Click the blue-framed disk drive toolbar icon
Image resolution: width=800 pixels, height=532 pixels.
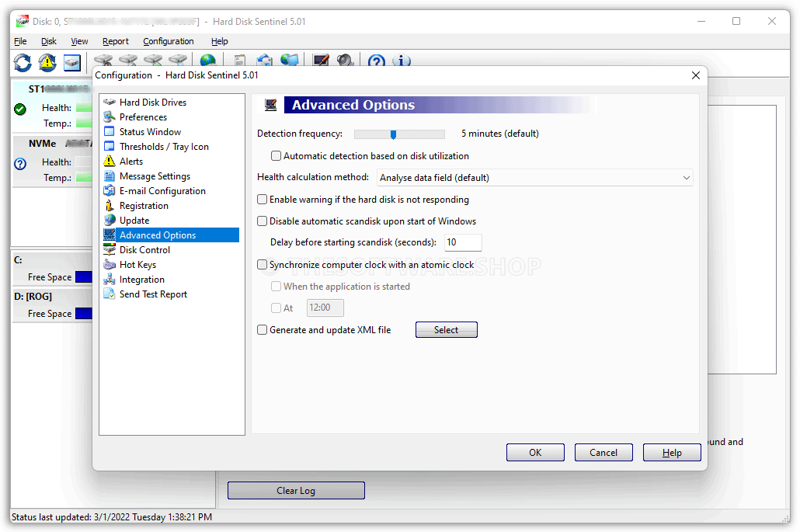pos(72,62)
